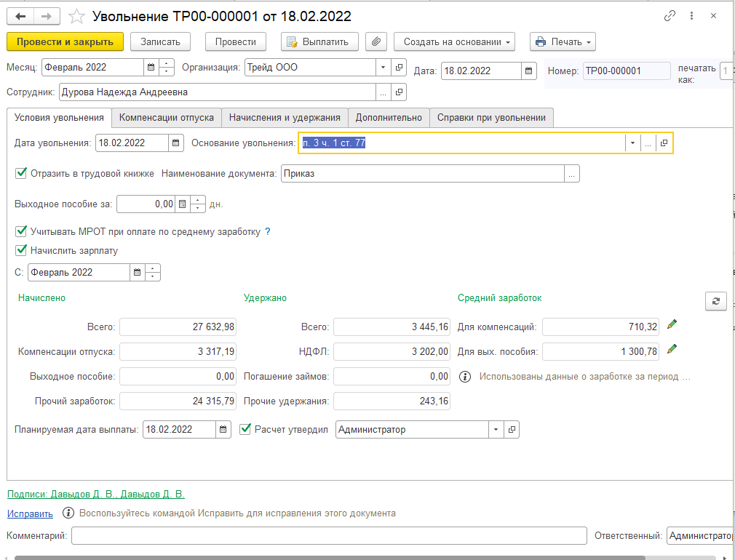Open the employee card for Дурова Надежда Андреевна
The height and width of the screenshot is (560, 735).
click(399, 92)
